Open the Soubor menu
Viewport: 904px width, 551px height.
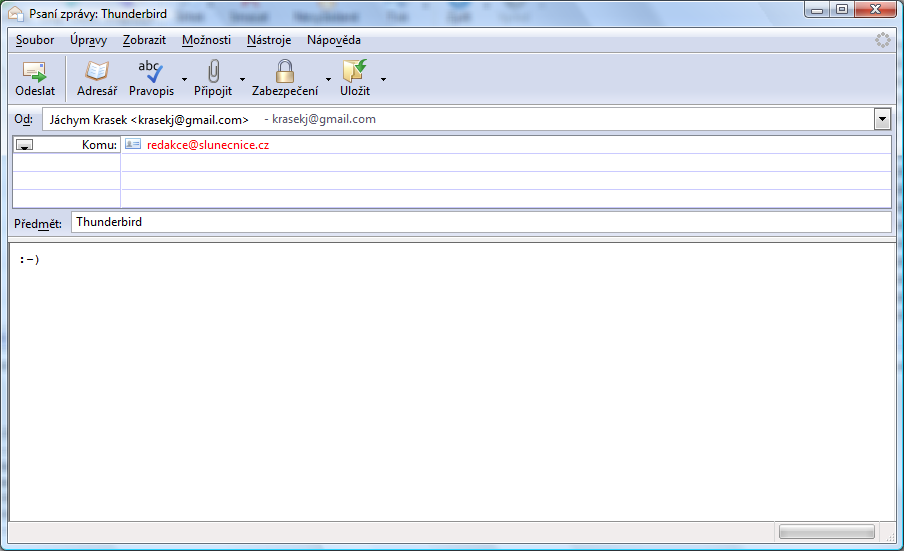pos(35,40)
